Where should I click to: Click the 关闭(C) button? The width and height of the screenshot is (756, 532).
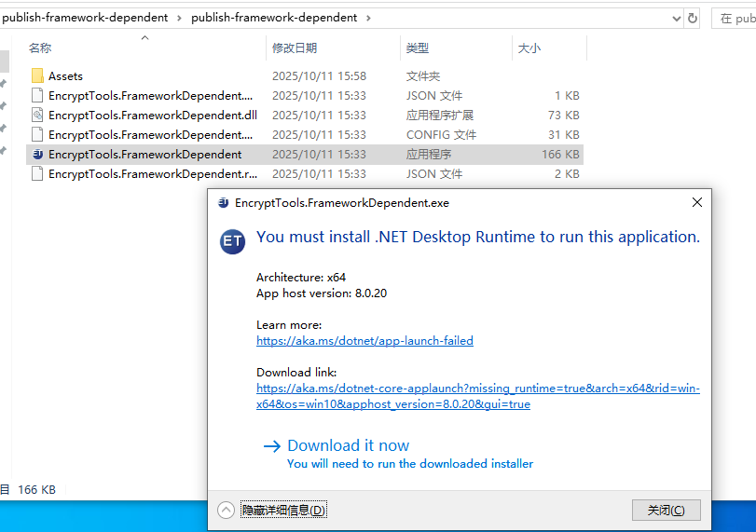[x=666, y=510]
